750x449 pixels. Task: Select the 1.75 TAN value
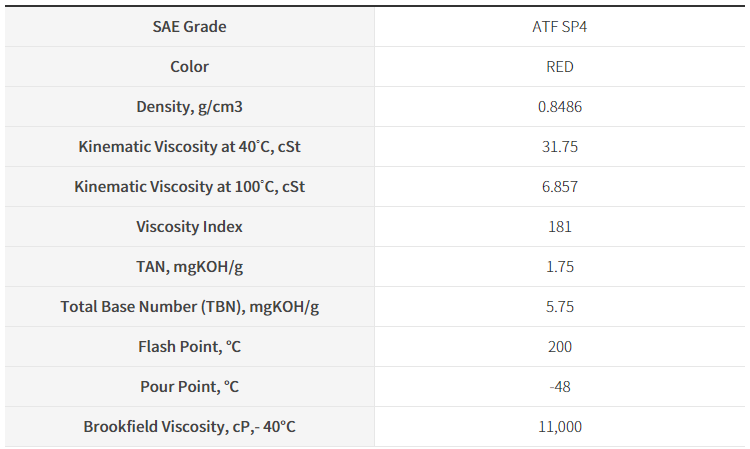point(560,267)
